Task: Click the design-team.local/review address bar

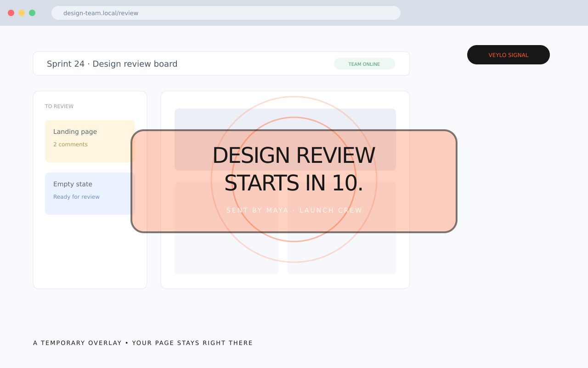Action: coord(226,13)
